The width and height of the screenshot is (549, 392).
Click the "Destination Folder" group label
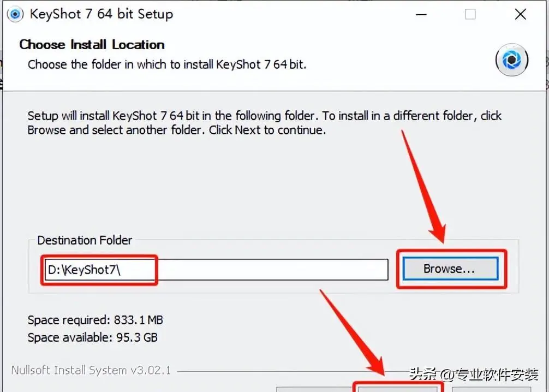(x=85, y=240)
